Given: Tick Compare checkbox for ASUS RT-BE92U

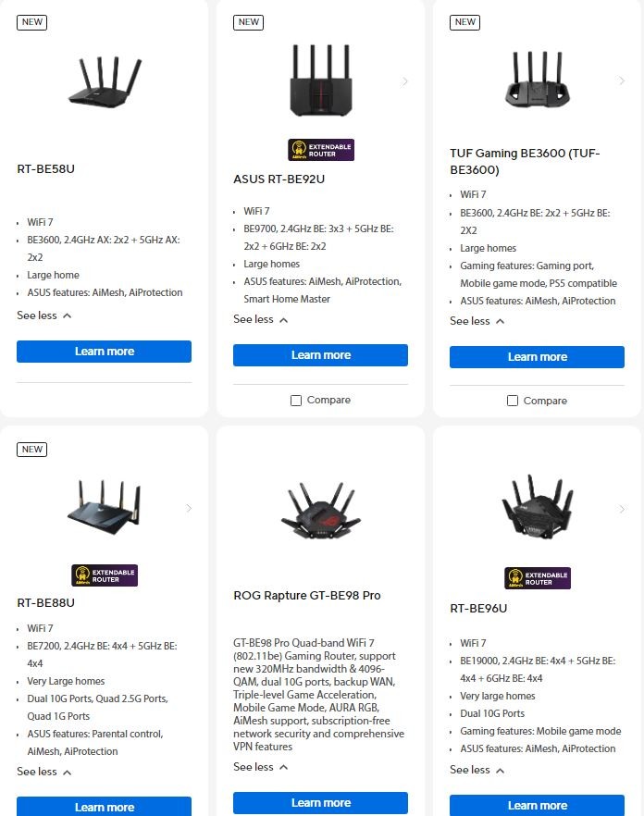Looking at the screenshot, I should 296,401.
